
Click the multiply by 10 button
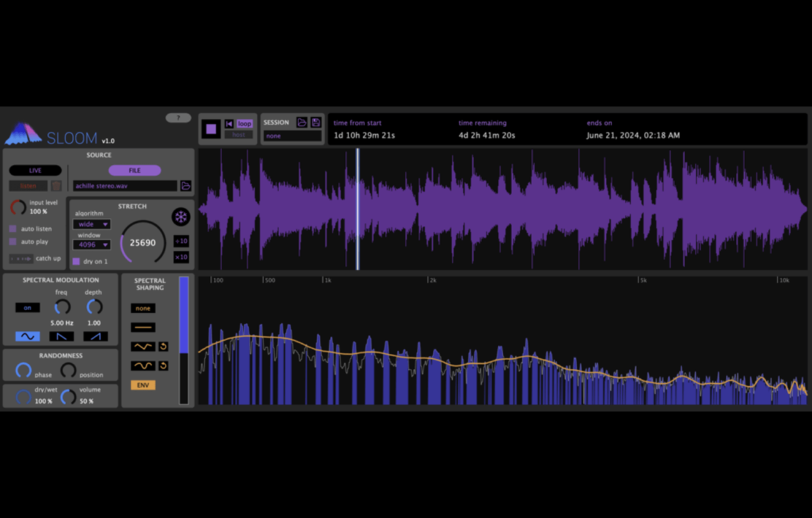point(181,257)
